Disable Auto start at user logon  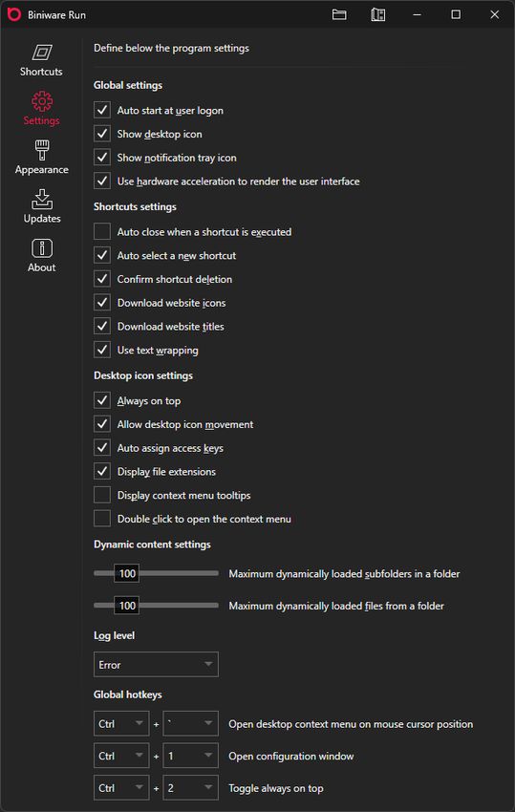[x=102, y=110]
